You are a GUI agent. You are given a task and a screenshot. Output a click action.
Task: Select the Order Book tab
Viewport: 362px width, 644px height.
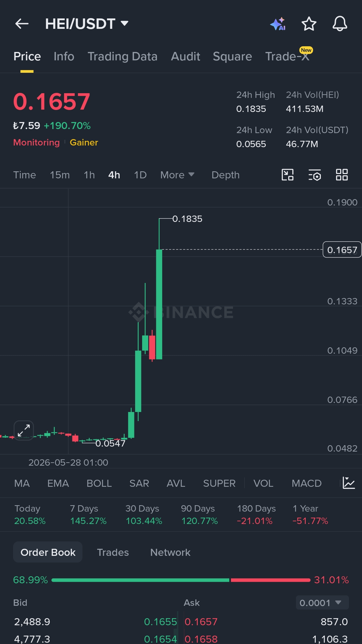48,552
